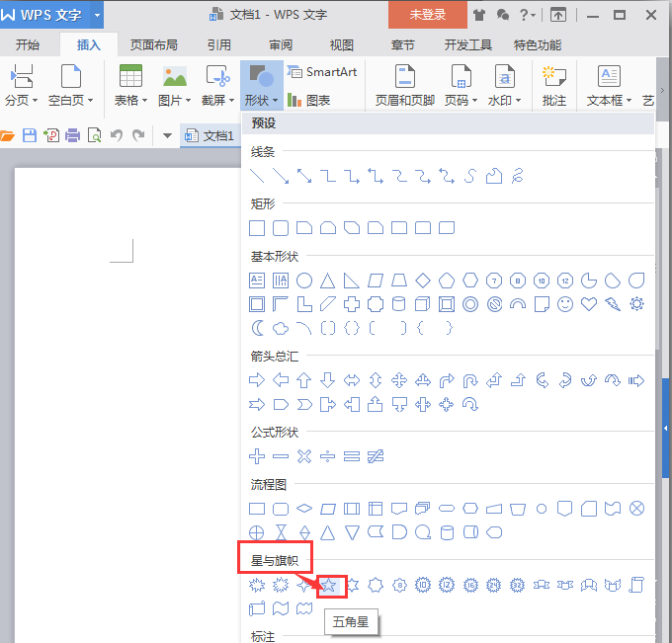
Task: Open the 审阅 tab
Action: pos(281,45)
